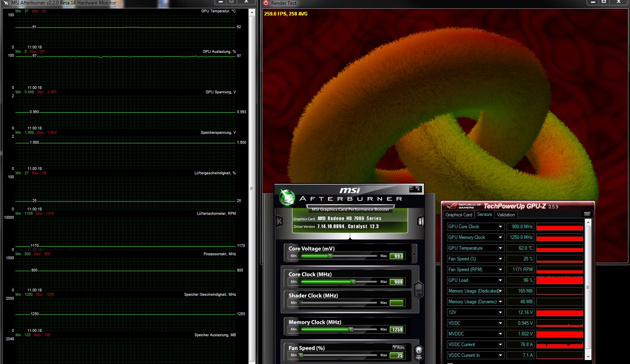Click the GPU Spannung graph in Hardware Monitor
The image size is (630, 364).
tap(125, 112)
